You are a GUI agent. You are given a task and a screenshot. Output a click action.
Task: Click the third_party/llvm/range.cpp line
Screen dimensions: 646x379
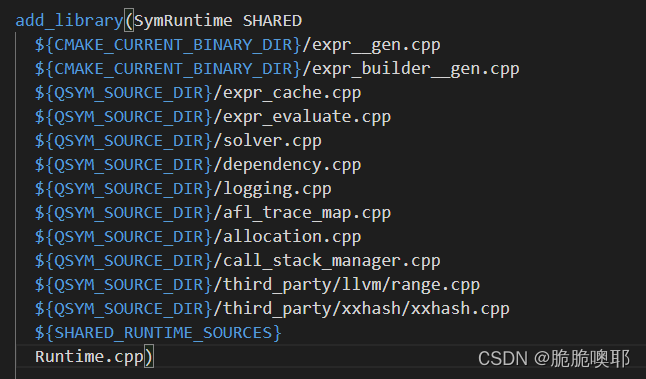[x=257, y=285]
